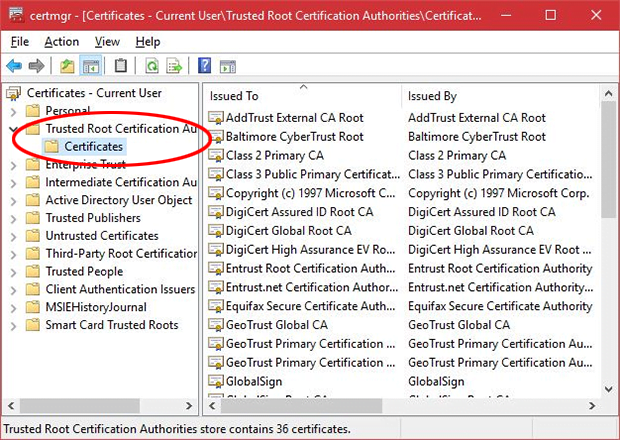The image size is (620, 440).
Task: Click right arrow of certificate list horizontal scrollbar
Action: (x=592, y=406)
